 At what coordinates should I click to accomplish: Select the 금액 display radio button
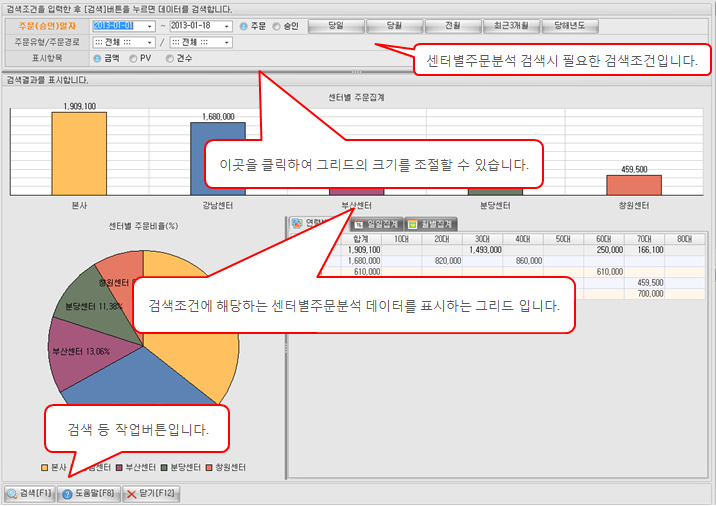pos(97,58)
